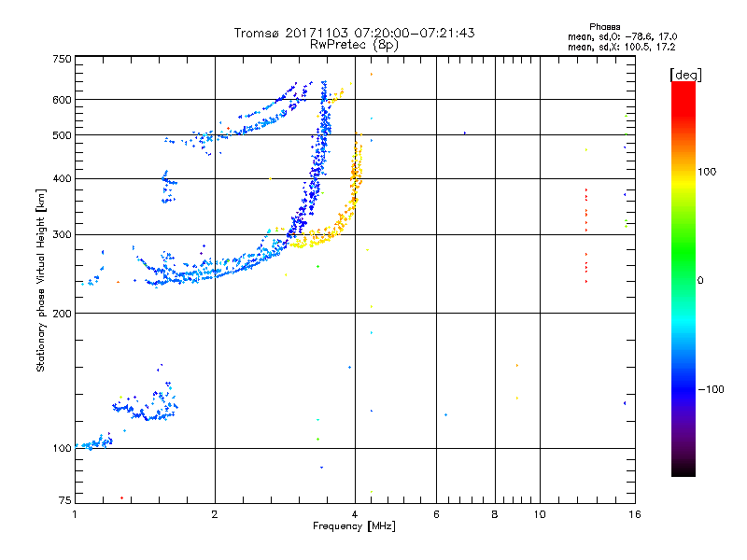
Task: Click the plot title "Tromsø 20171103 07:20:00-07:21:43"
Action: [354, 33]
